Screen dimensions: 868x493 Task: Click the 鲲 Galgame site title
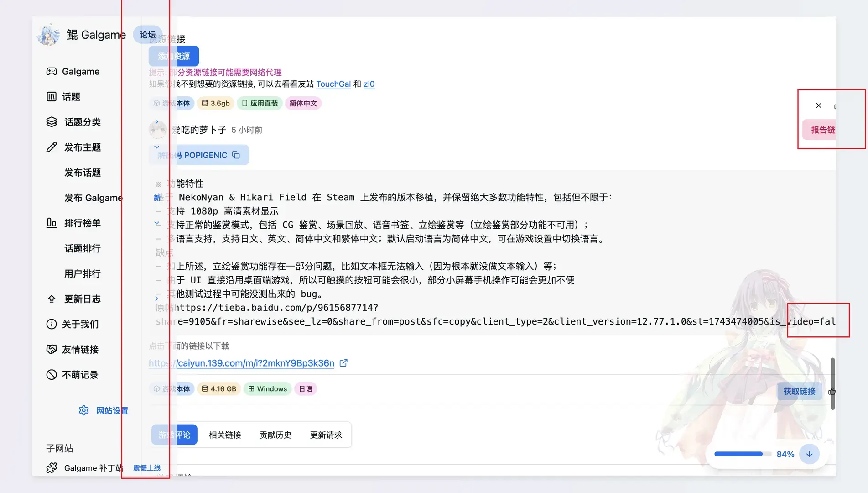(96, 35)
